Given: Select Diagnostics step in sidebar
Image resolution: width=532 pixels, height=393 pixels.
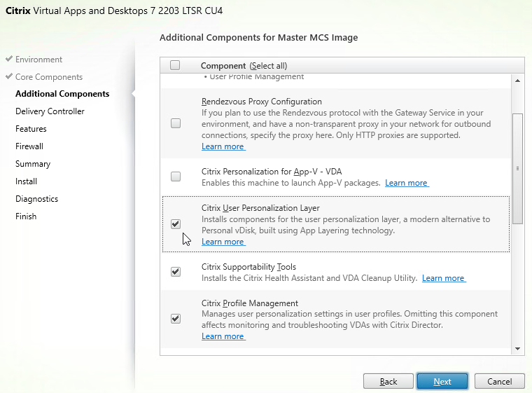Looking at the screenshot, I should pyautogui.click(x=36, y=199).
